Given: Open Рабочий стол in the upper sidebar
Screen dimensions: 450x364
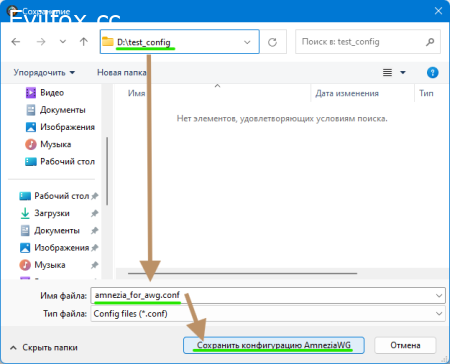Looking at the screenshot, I should [x=60, y=162].
